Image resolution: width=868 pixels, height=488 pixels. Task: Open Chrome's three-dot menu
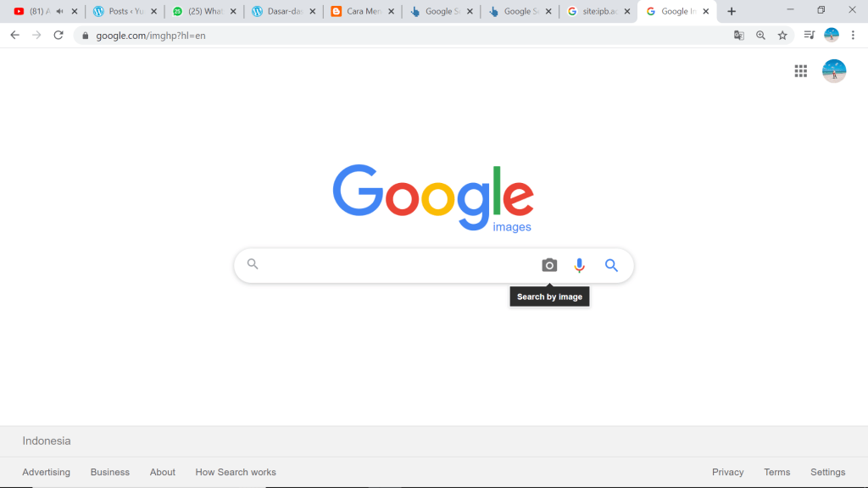click(853, 36)
